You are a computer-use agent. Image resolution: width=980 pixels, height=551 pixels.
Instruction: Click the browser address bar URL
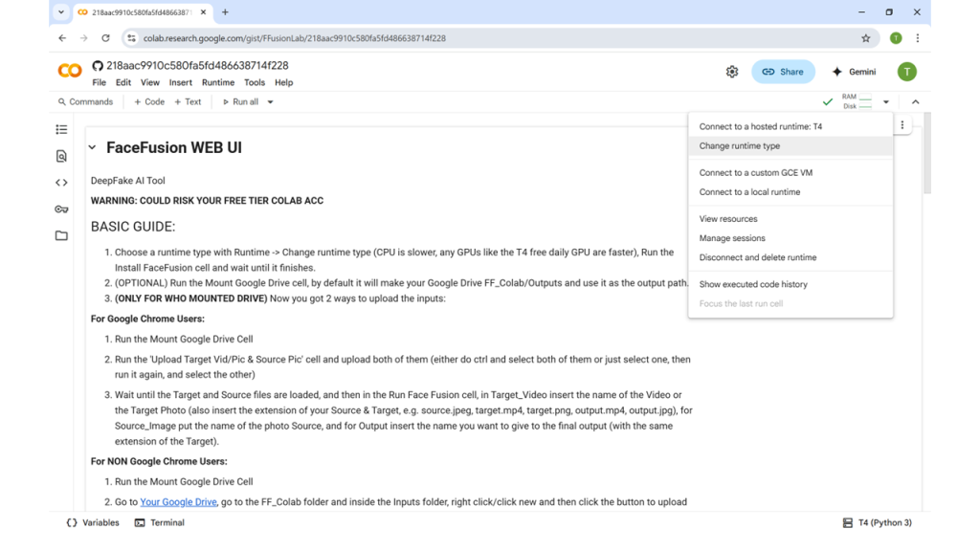pos(295,38)
